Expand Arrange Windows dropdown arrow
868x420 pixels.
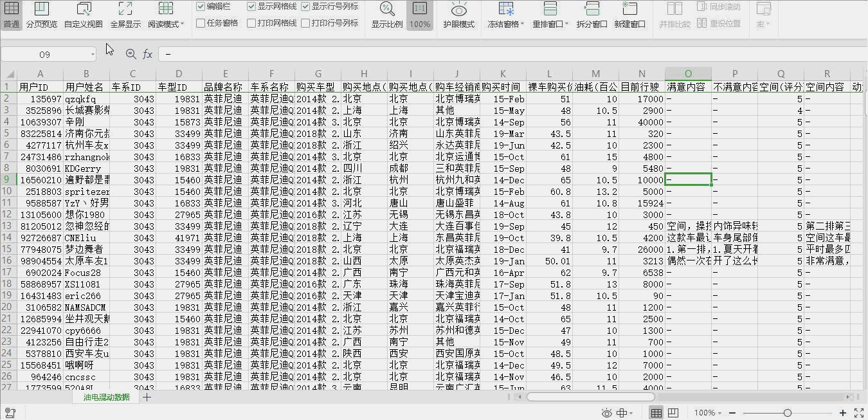(x=566, y=24)
